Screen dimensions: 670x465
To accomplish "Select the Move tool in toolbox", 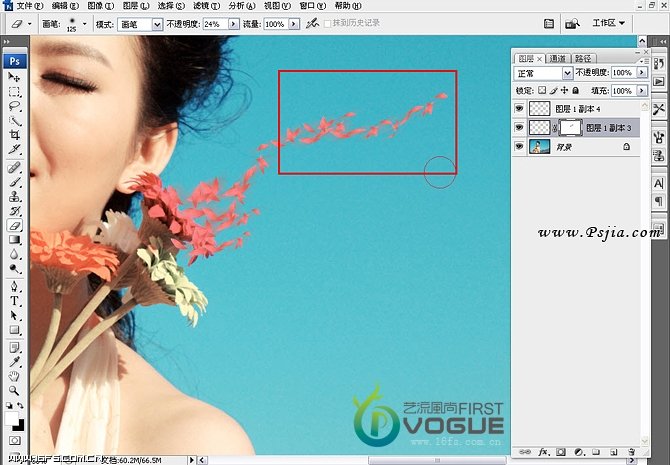I will tap(14, 77).
